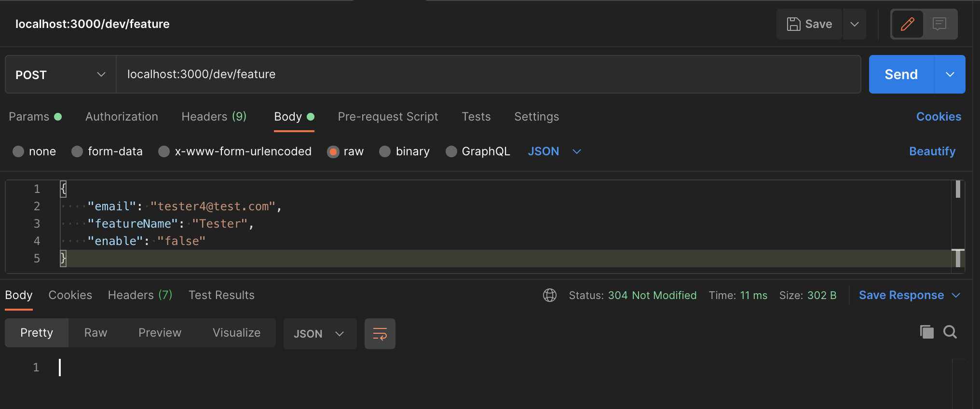Expand the Send options arrow

950,74
